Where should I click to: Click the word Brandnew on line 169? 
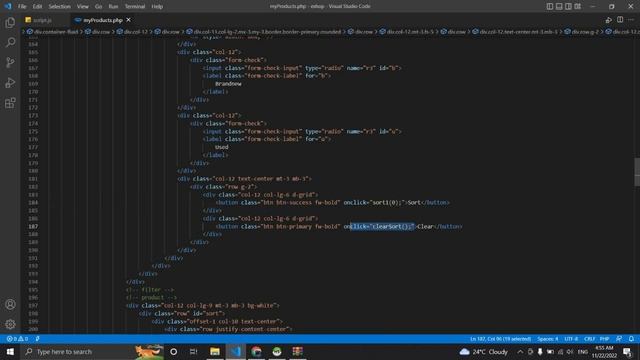click(228, 84)
